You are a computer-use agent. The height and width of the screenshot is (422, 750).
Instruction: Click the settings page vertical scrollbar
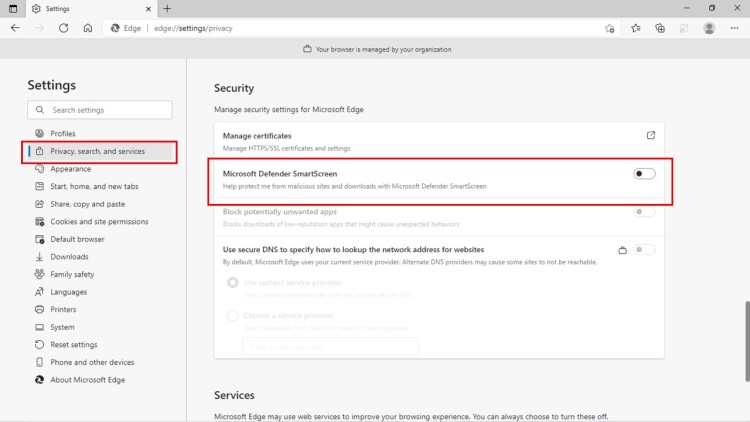coord(745,340)
